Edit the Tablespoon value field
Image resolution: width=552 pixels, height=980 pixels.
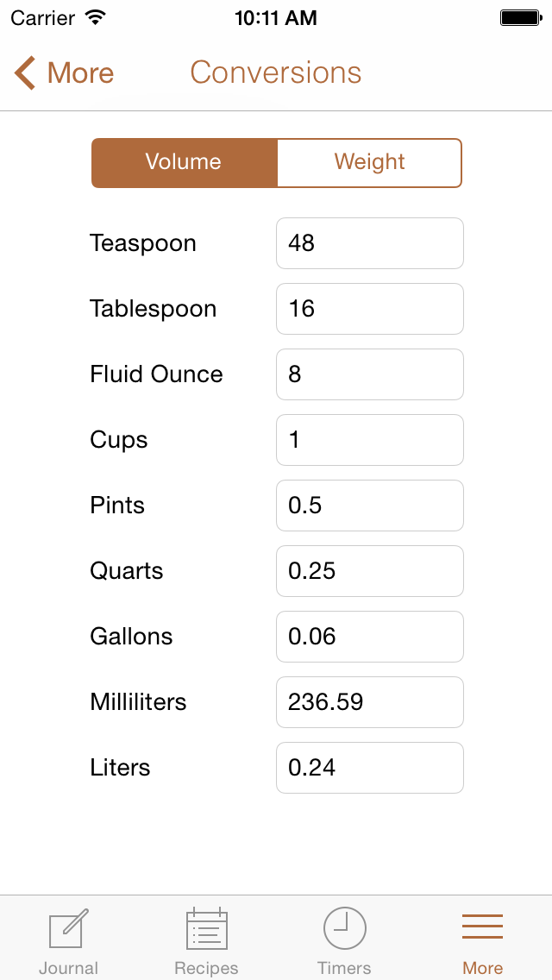click(370, 309)
